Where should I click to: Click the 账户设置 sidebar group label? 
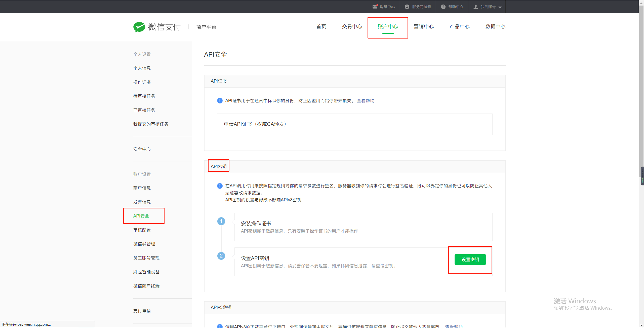[142, 174]
